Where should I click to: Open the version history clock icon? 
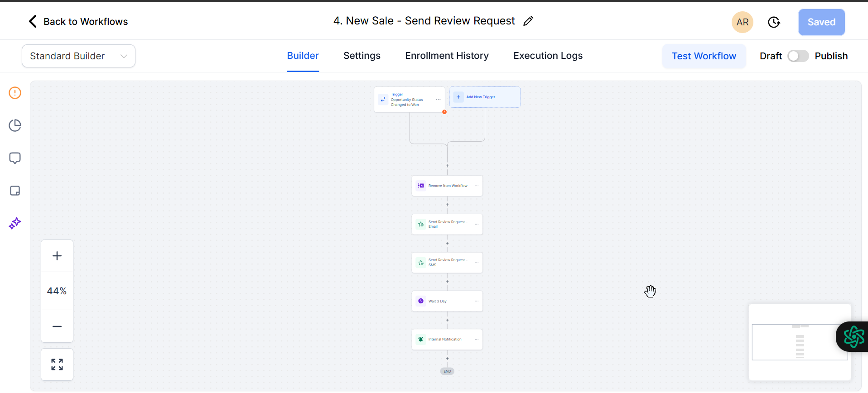click(774, 22)
